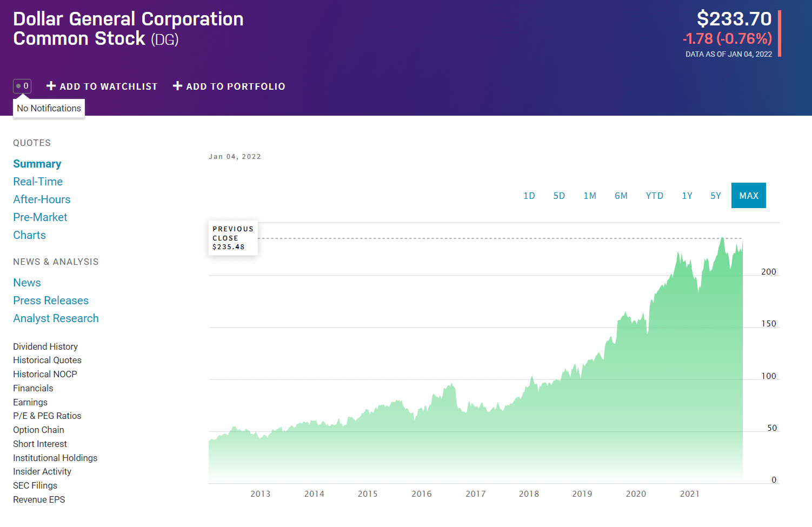Screen dimensions: 812x527
Task: View Historical Quotes
Action: (47, 360)
